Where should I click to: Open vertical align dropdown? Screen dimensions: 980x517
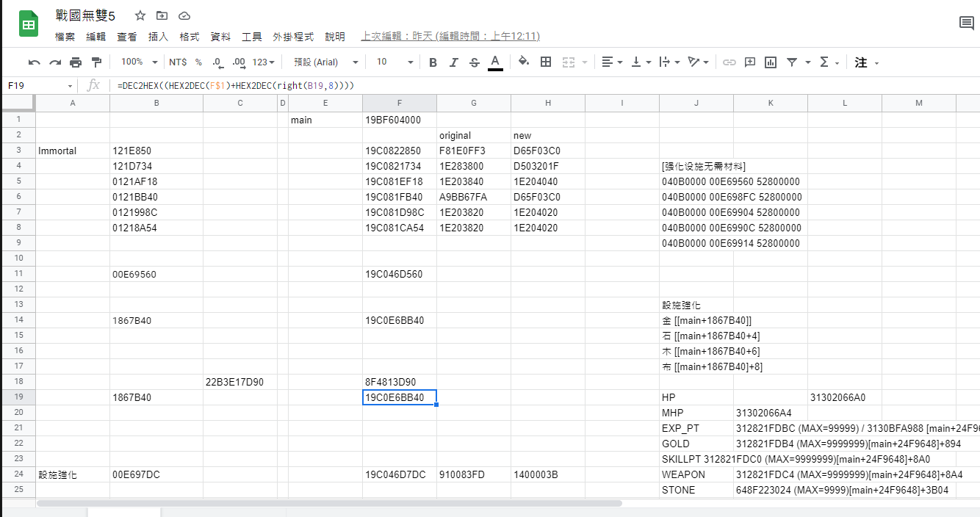[x=641, y=62]
